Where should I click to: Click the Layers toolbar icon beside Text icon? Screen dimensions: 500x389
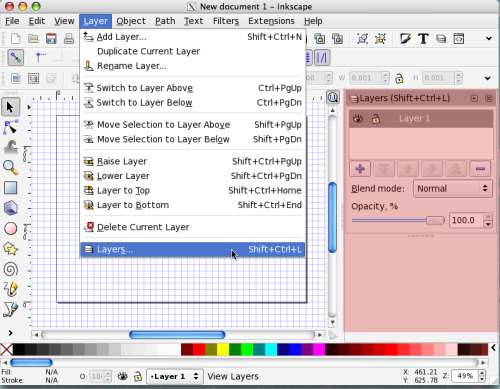click(x=441, y=39)
